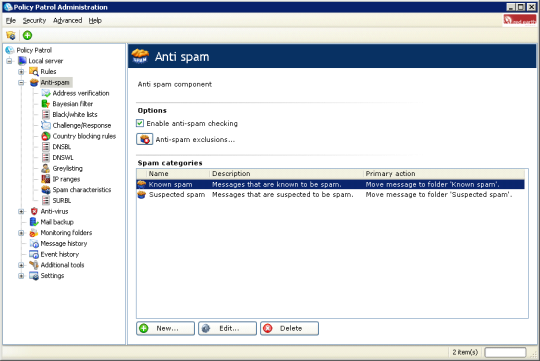Click the Black/white lists icon

pos(46,114)
